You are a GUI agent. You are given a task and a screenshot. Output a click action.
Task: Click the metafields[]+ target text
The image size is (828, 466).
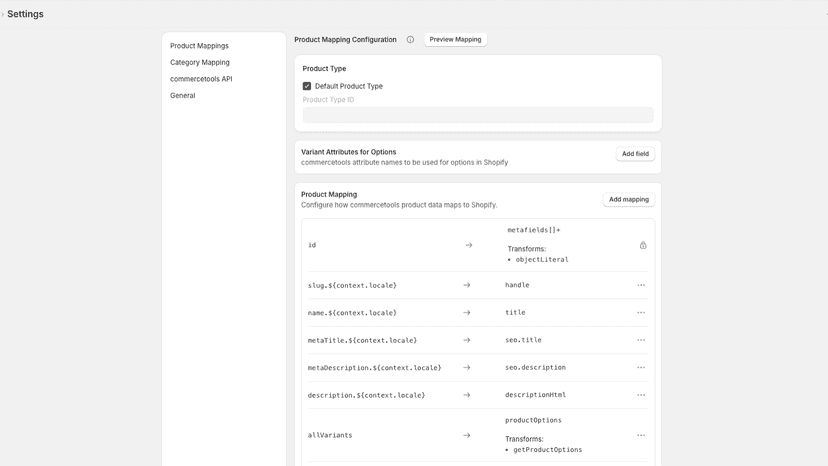pyautogui.click(x=534, y=230)
